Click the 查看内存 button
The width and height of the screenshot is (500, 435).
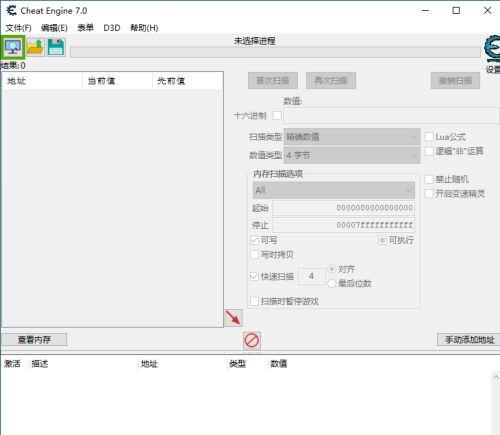pyautogui.click(x=34, y=340)
